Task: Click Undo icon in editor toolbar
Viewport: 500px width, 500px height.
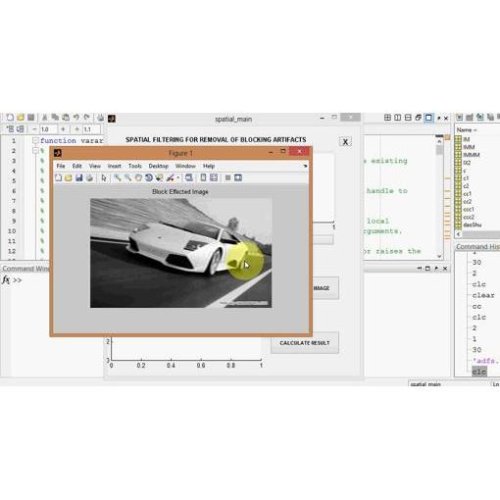Action: (76, 117)
